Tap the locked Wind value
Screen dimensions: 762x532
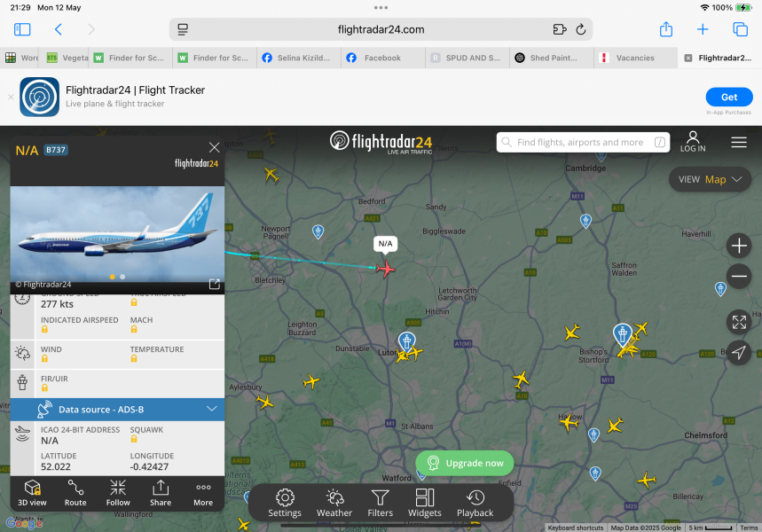pos(44,358)
